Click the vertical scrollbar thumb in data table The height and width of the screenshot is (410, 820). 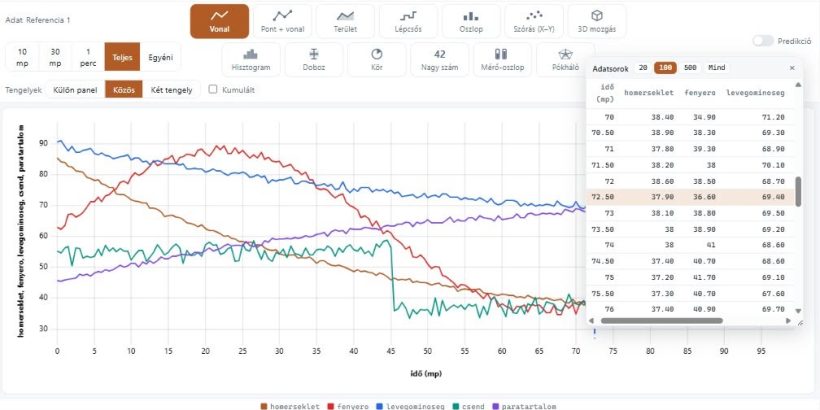(x=798, y=191)
